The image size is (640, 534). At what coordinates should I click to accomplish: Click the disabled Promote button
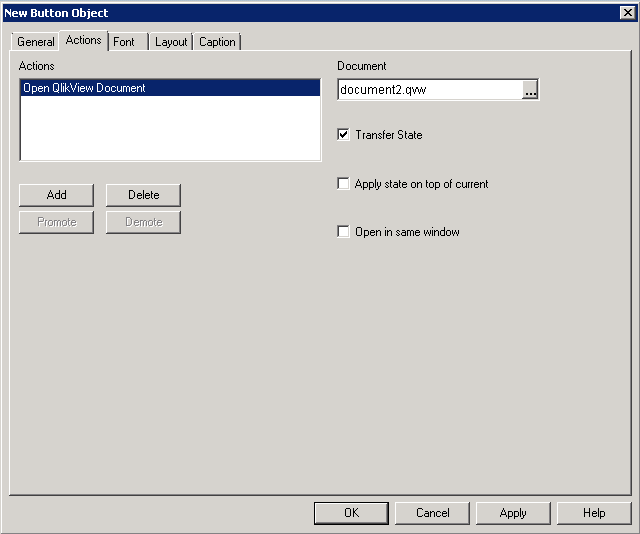56,222
